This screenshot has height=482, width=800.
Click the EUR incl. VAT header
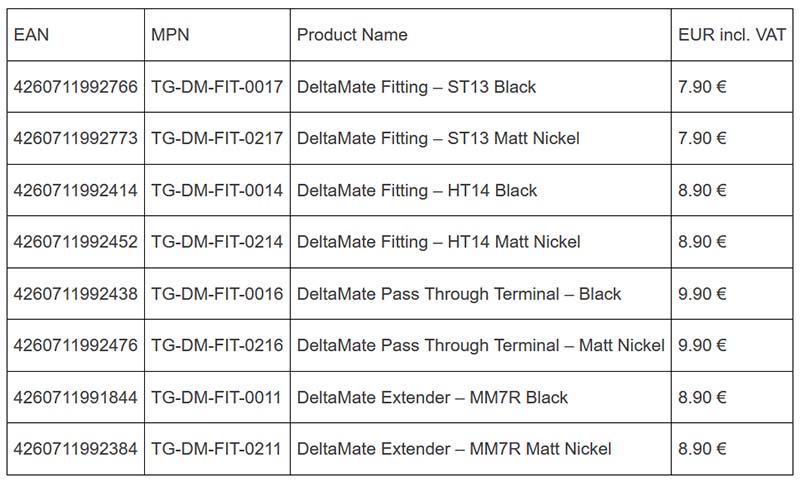coord(731,35)
